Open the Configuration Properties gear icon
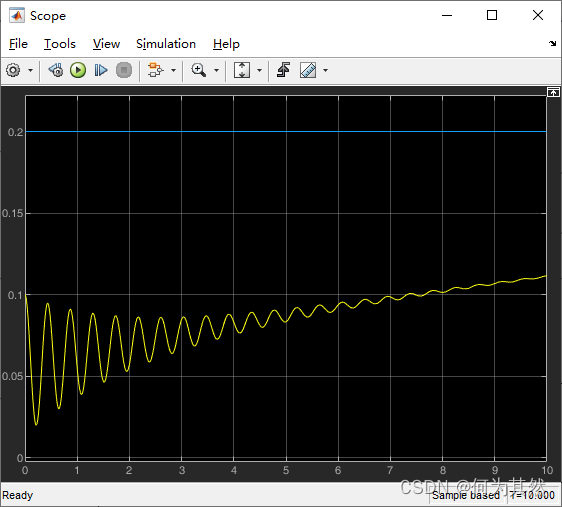The height and width of the screenshot is (507, 562). 13,70
